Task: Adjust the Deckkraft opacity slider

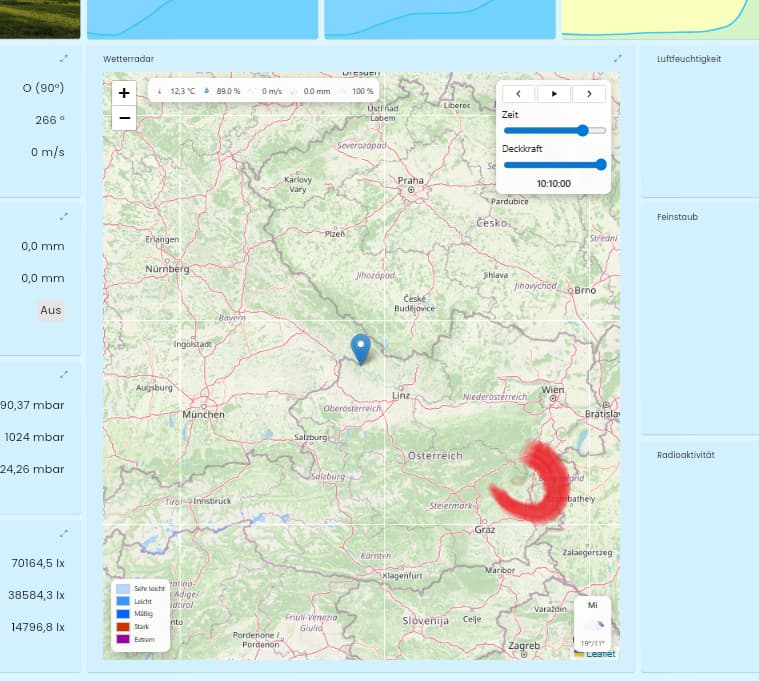Action: point(600,165)
